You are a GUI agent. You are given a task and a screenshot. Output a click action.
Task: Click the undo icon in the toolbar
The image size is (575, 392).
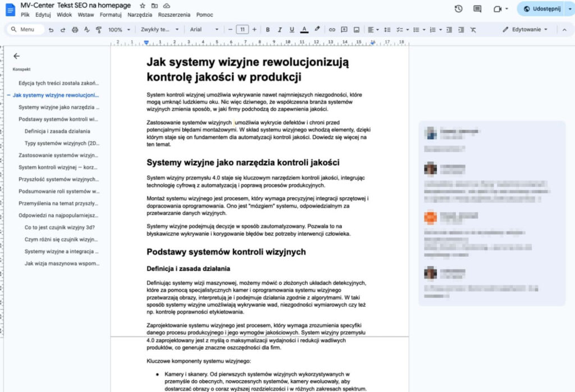tap(51, 29)
